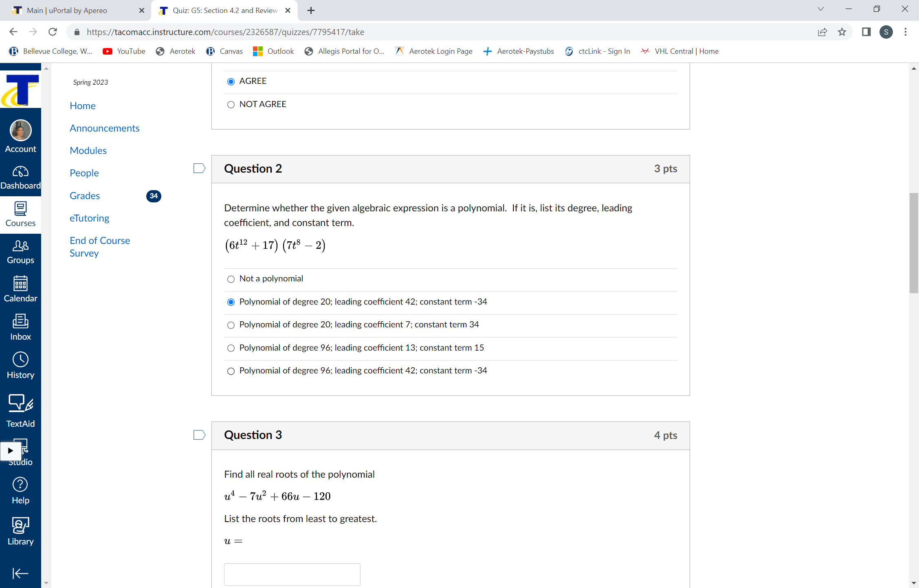Close the Quiz G5 tab
Viewport: 919px width, 588px height.
point(288,11)
